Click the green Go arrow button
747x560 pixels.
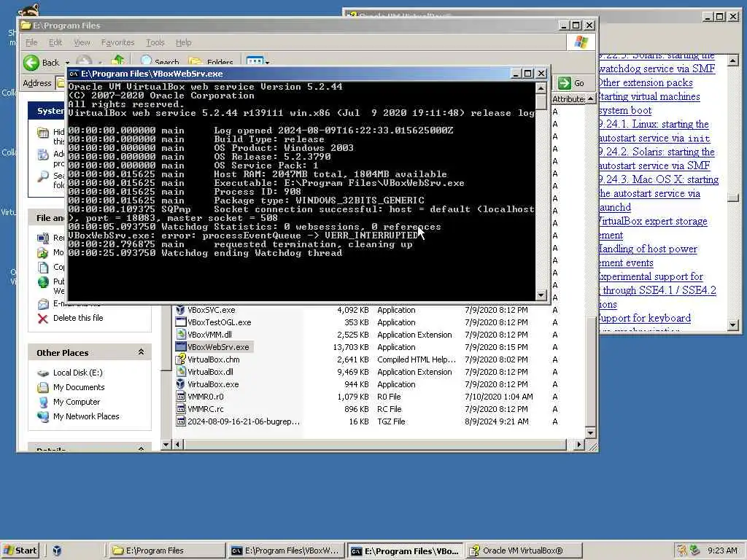[x=565, y=83]
